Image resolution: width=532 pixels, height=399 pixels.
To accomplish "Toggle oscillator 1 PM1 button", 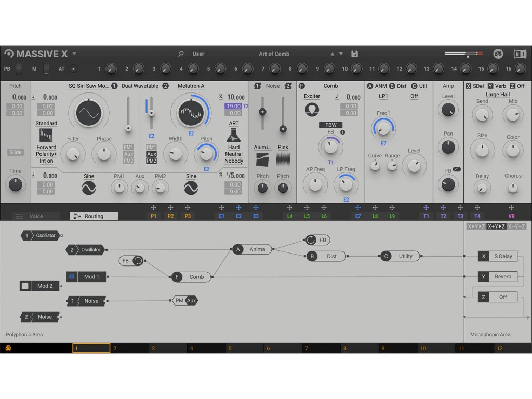I will (128, 147).
